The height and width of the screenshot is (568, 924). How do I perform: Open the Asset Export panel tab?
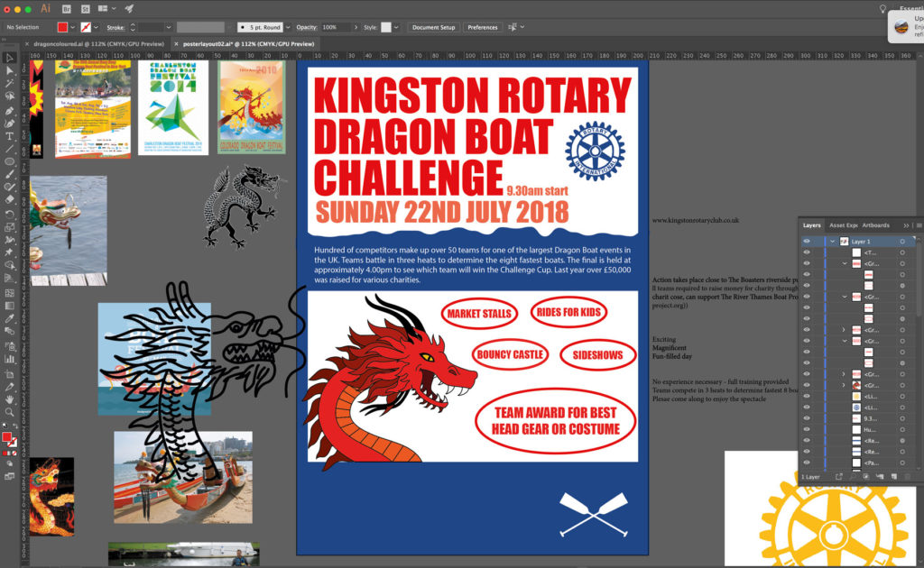click(844, 225)
